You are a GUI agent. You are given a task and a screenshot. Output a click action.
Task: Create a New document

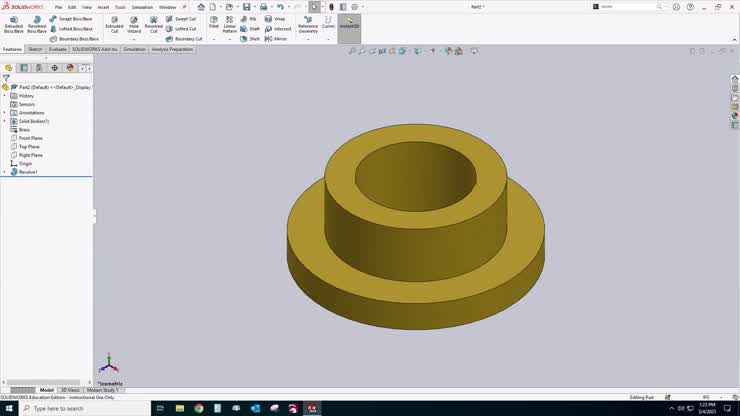click(213, 7)
